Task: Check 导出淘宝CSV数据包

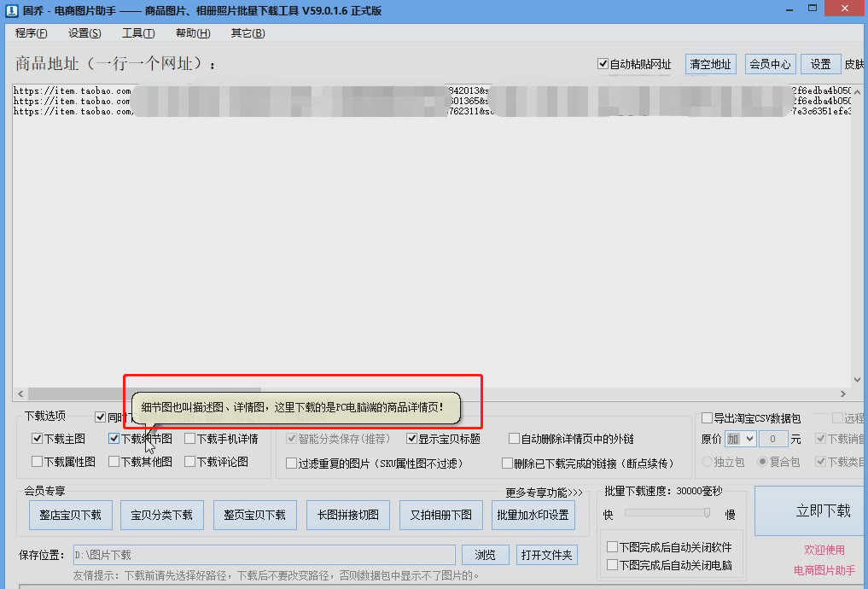Action: pyautogui.click(x=707, y=418)
